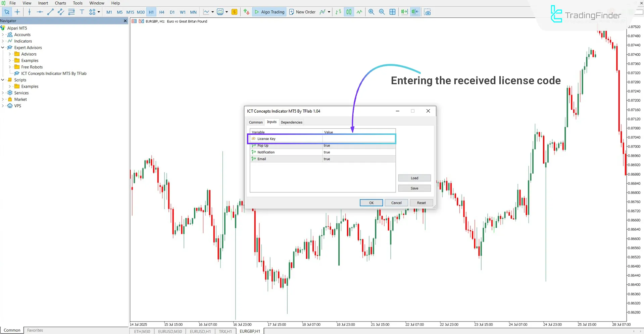The width and height of the screenshot is (644, 334).
Task: Activate zoom in on the chart
Action: pos(371,12)
